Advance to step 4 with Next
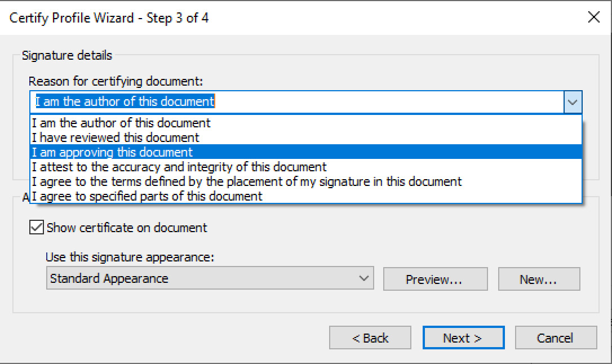The image size is (612, 364). point(463,338)
